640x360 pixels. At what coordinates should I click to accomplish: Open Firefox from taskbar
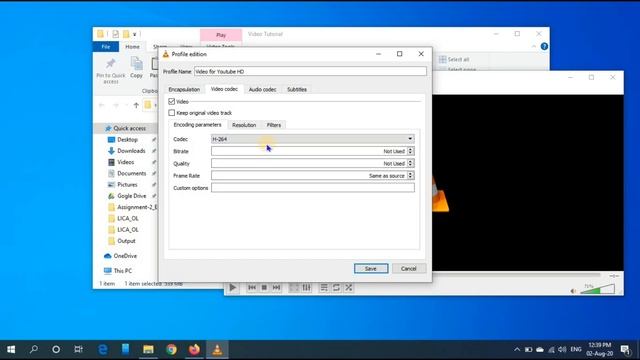[x=194, y=350]
